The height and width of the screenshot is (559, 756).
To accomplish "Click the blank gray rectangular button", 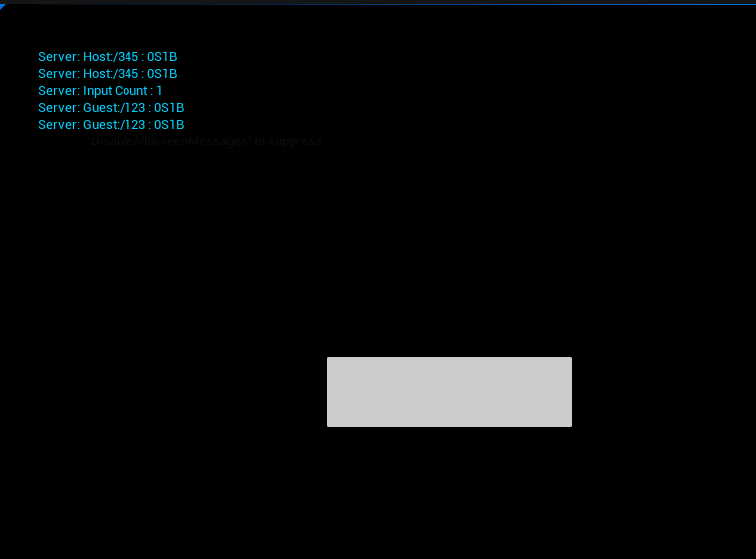I will coord(449,393).
